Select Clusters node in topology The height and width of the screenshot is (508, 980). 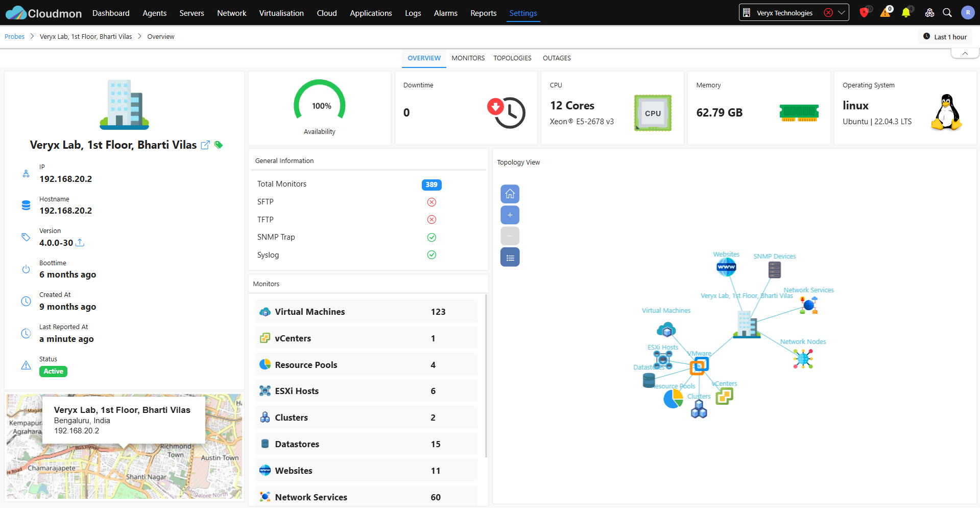(699, 409)
